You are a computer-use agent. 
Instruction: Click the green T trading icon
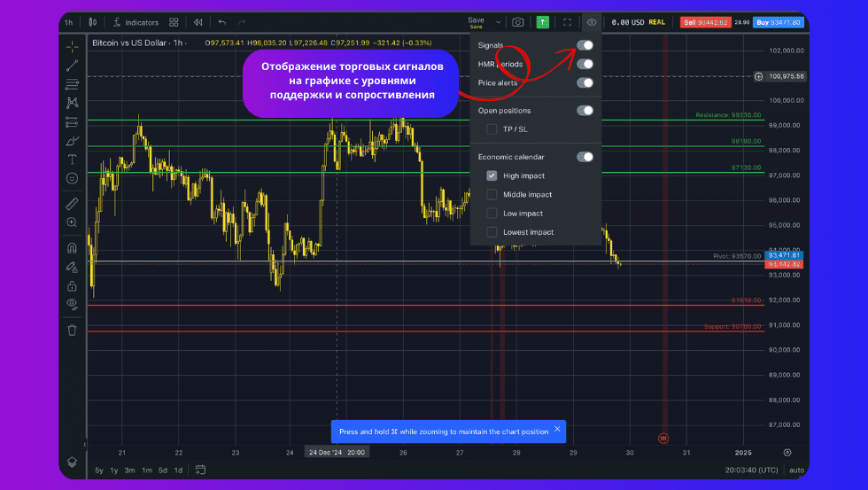(x=542, y=22)
